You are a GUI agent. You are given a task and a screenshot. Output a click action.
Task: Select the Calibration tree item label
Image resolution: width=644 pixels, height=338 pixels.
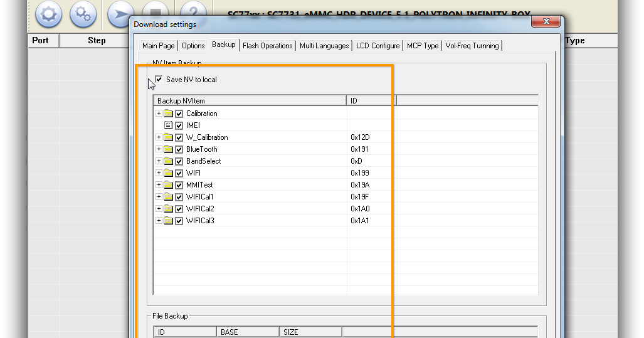(202, 114)
